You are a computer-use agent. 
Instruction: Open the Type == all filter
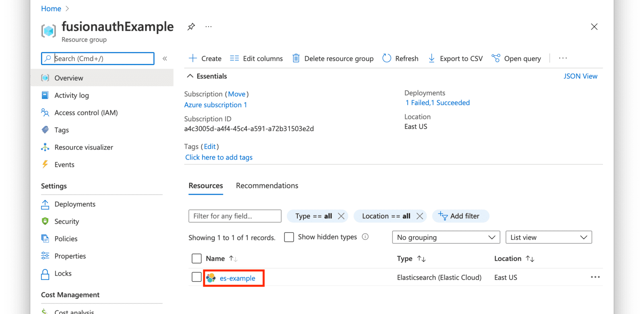coord(314,216)
